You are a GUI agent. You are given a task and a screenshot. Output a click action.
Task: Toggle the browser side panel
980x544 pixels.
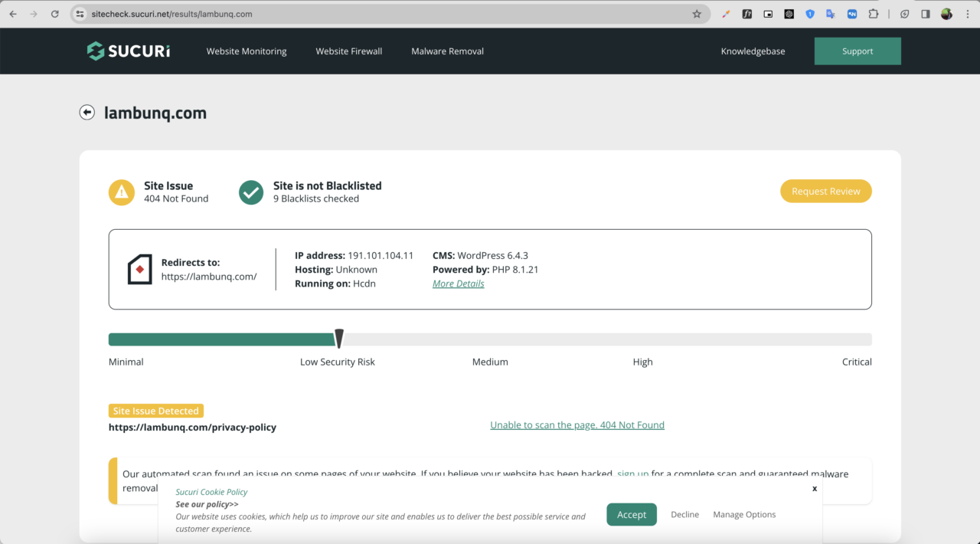tap(925, 14)
